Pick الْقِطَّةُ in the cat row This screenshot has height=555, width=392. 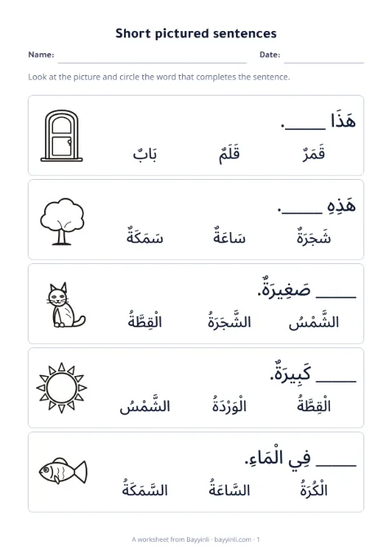pyautogui.click(x=145, y=320)
